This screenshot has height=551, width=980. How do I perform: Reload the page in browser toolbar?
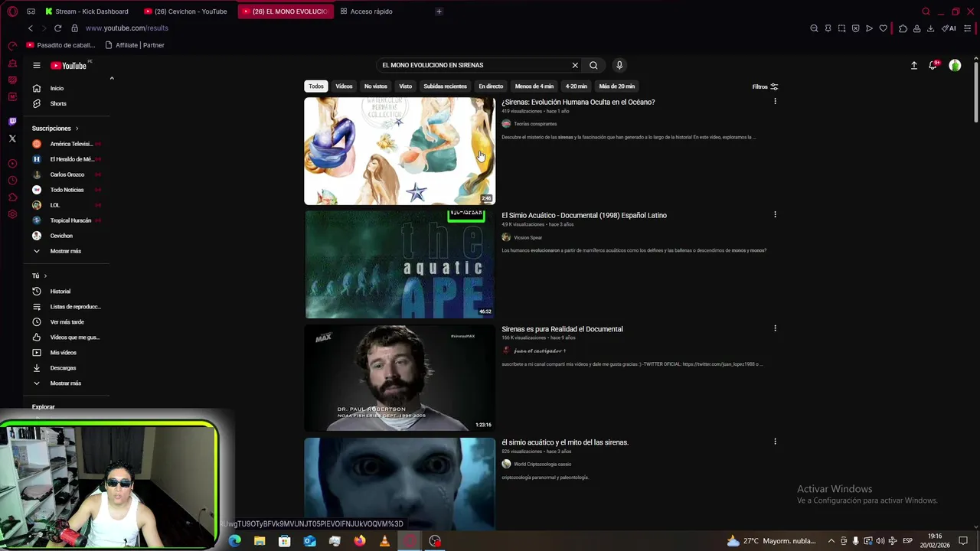pyautogui.click(x=57, y=28)
